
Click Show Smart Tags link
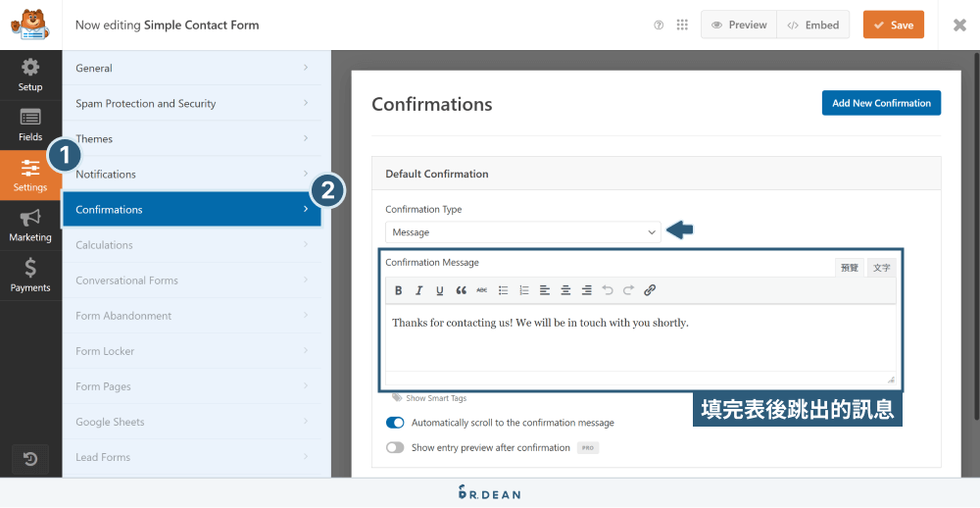click(429, 398)
